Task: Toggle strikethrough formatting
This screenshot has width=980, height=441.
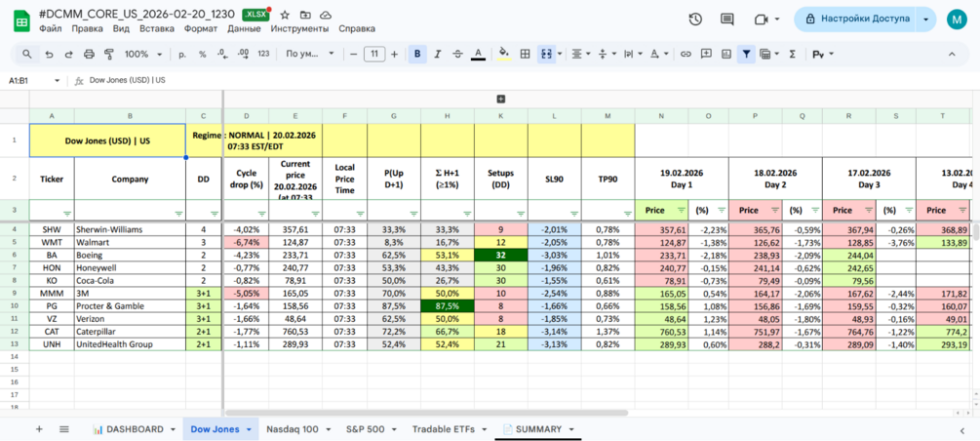Action: point(457,55)
